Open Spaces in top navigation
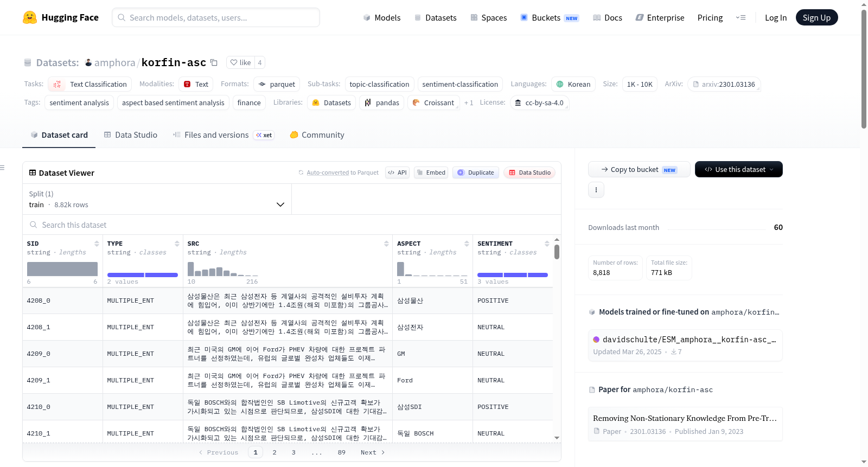Screen dimensions: 868x467 tap(488, 17)
